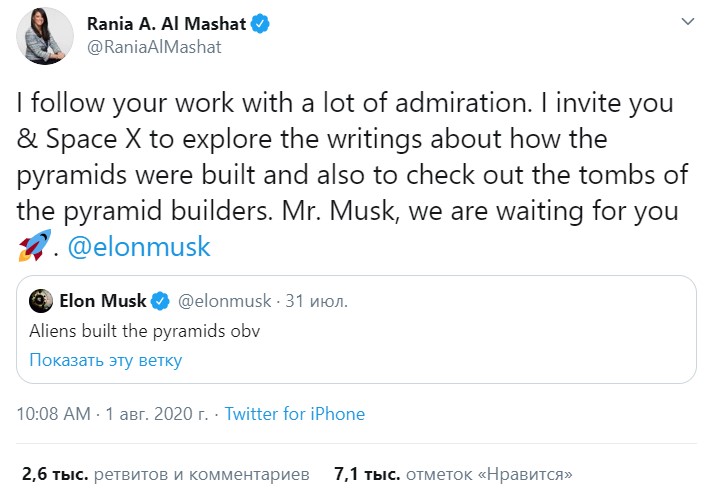Screen dimensions: 712x499
Task: Open the 'Twitter for iPhone' source link
Action: (295, 414)
